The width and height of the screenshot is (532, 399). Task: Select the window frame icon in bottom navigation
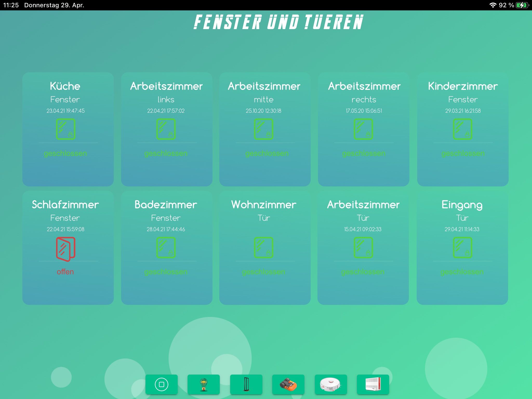[x=246, y=384]
